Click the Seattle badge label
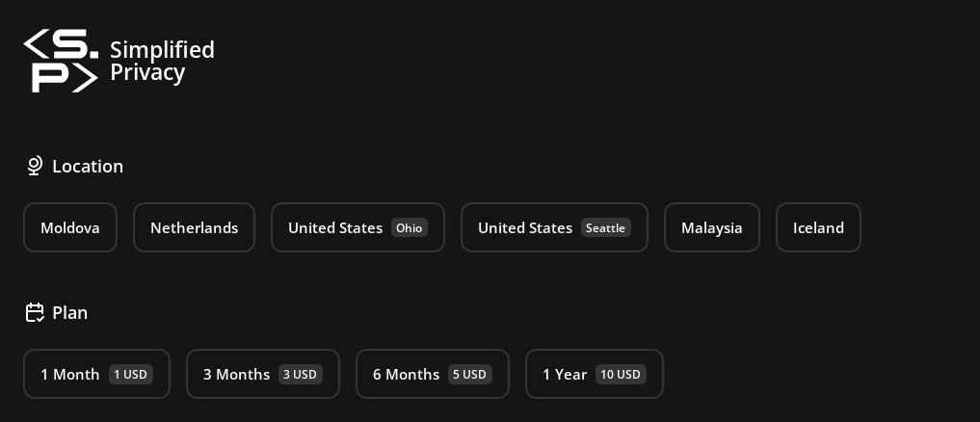This screenshot has width=980, height=422. (x=605, y=228)
